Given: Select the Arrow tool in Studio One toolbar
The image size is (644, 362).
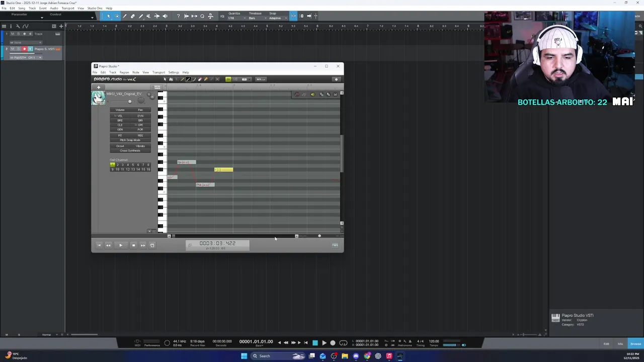Looking at the screenshot, I should tap(109, 16).
